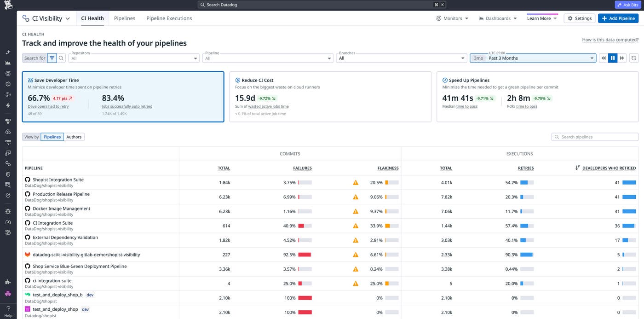Open Help in the sidebar

click(x=8, y=312)
